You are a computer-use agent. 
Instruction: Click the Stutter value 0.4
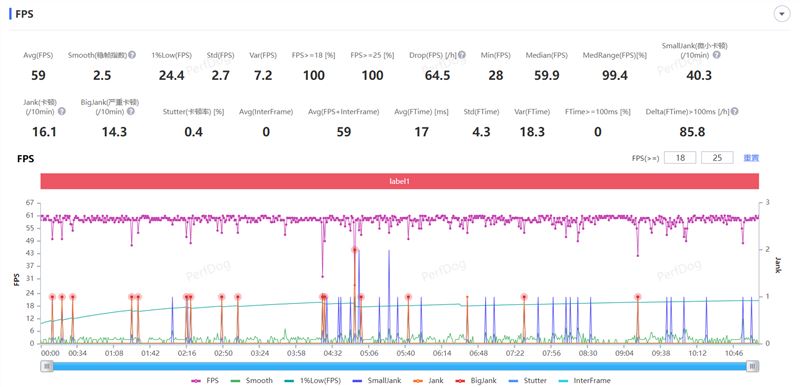(193, 132)
